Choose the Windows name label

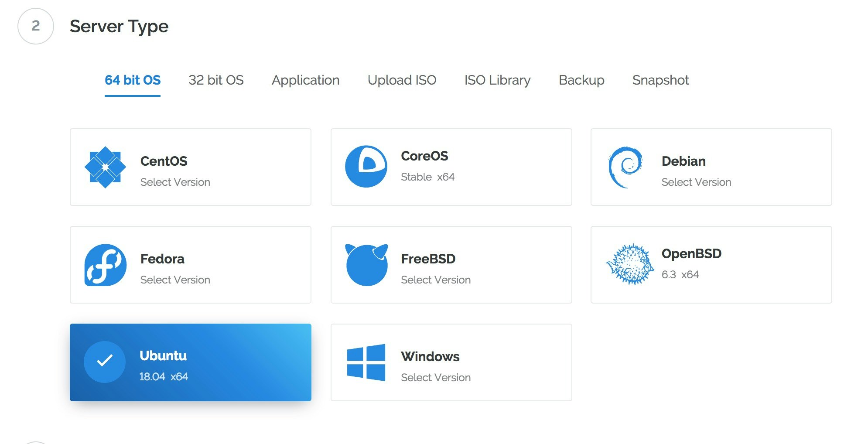click(430, 356)
